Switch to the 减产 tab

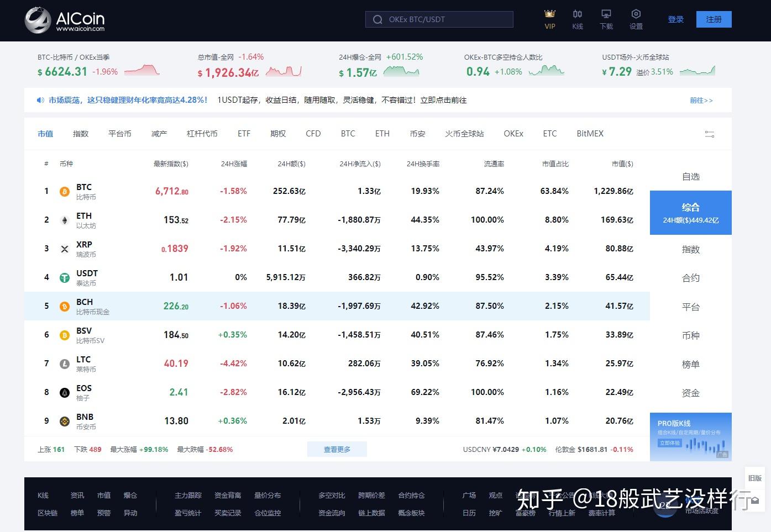(x=159, y=134)
